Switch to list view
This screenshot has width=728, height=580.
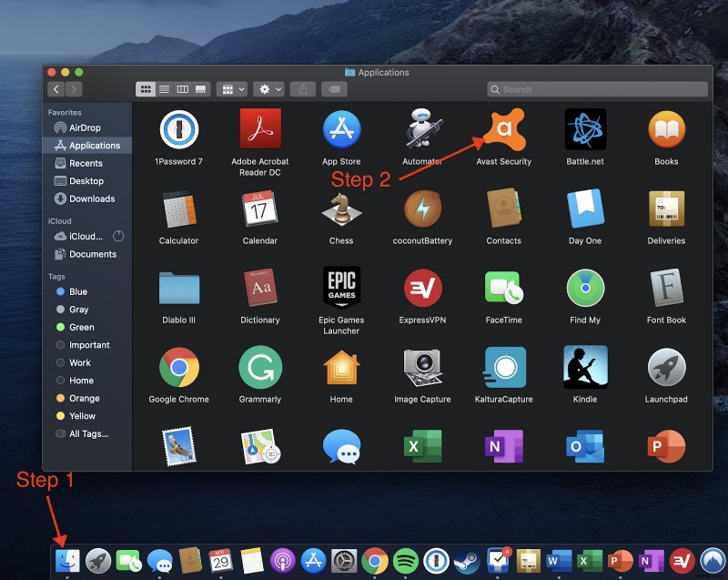click(166, 89)
